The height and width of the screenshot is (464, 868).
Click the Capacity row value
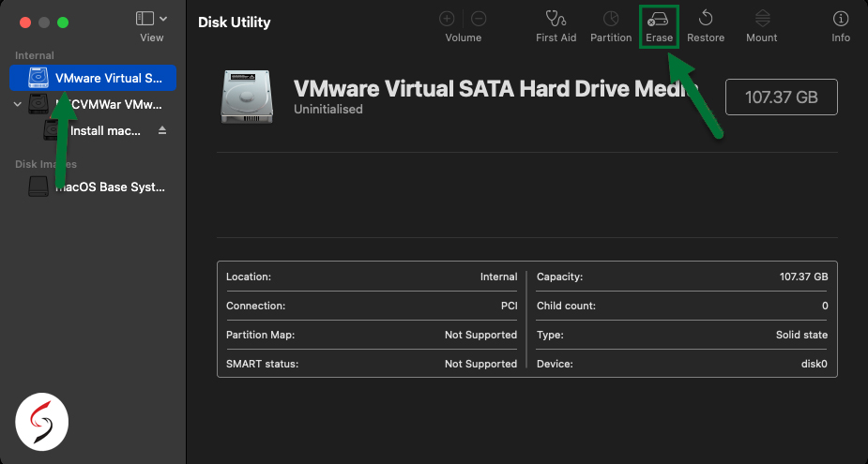[804, 277]
